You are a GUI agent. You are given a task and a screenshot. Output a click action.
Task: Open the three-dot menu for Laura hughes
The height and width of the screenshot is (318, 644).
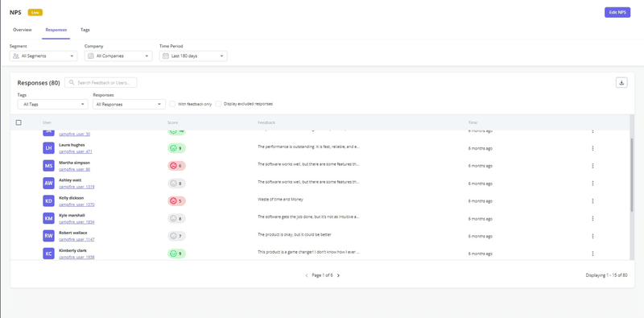592,148
